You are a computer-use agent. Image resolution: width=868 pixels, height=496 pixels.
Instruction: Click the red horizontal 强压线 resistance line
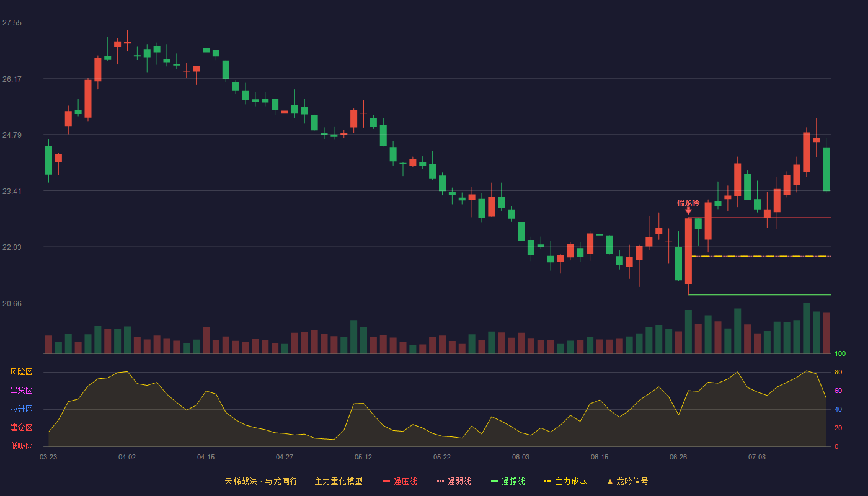pyautogui.click(x=759, y=218)
